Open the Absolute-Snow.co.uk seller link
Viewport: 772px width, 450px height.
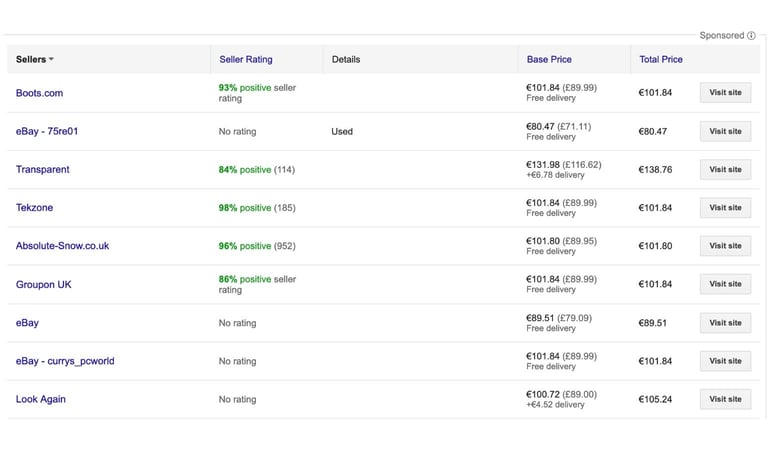[63, 246]
